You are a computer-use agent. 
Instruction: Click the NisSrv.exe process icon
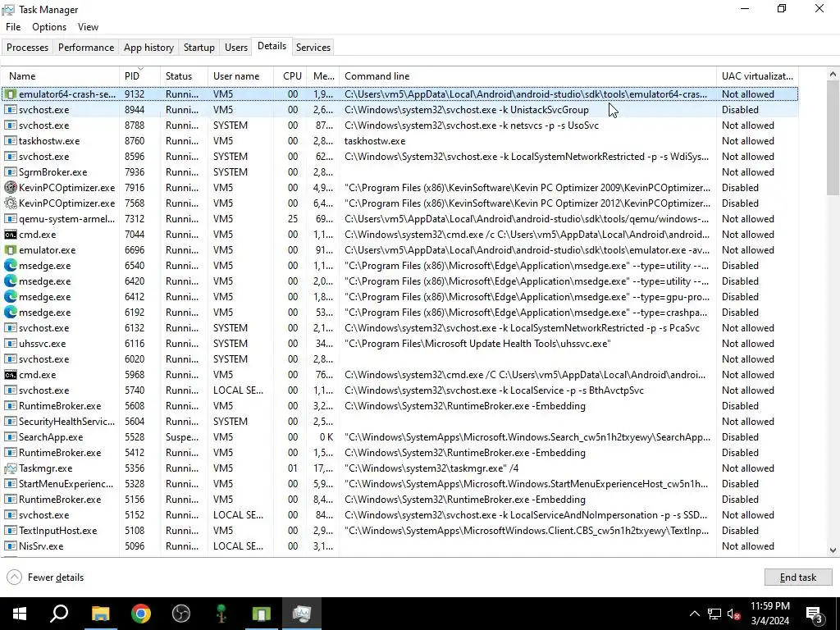click(x=10, y=546)
